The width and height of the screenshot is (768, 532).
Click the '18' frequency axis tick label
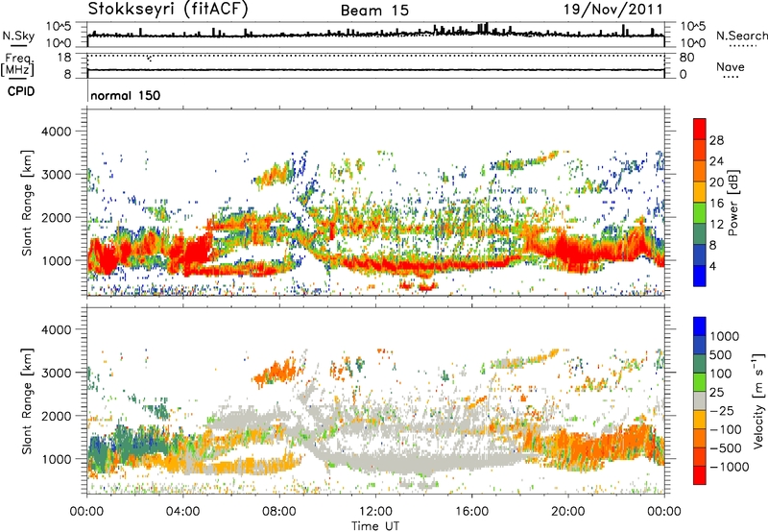(x=63, y=58)
